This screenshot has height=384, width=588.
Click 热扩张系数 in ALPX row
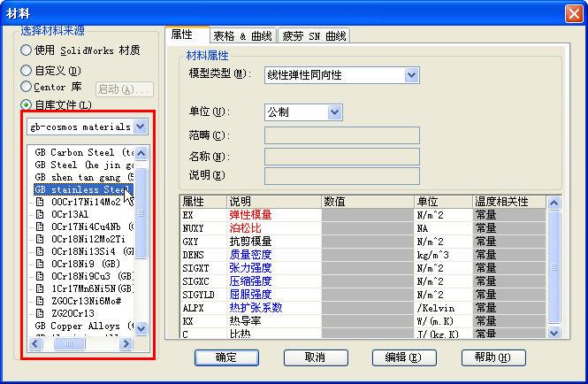(x=256, y=308)
